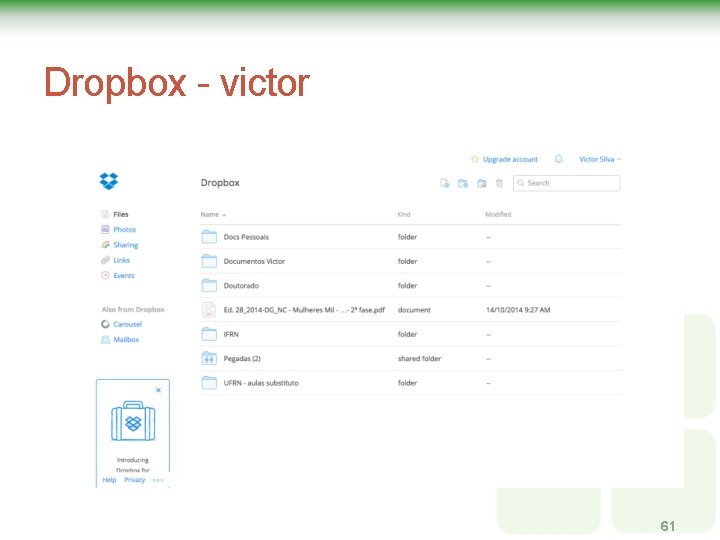Click the upload file toolbar icon

pos(444,183)
